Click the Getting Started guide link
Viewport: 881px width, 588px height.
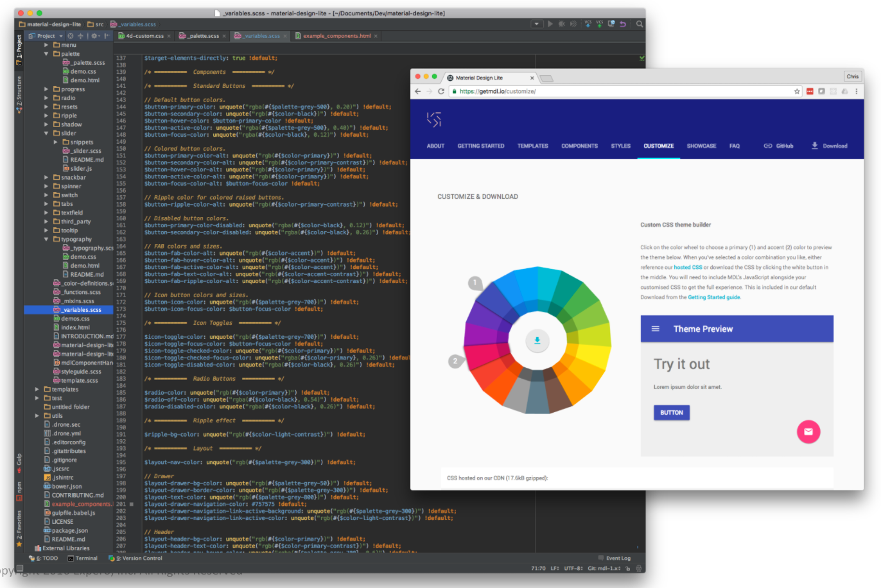click(714, 298)
